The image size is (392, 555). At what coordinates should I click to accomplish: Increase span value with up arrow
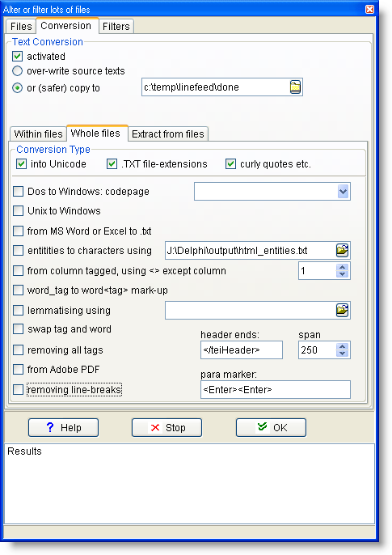pos(342,346)
